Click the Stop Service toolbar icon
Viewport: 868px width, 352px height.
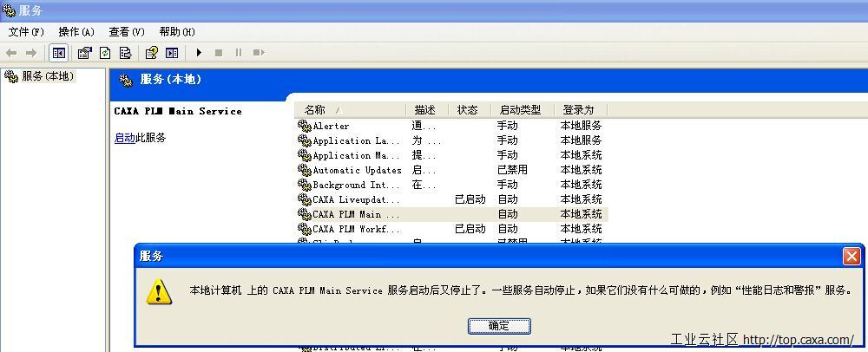pos(219,53)
